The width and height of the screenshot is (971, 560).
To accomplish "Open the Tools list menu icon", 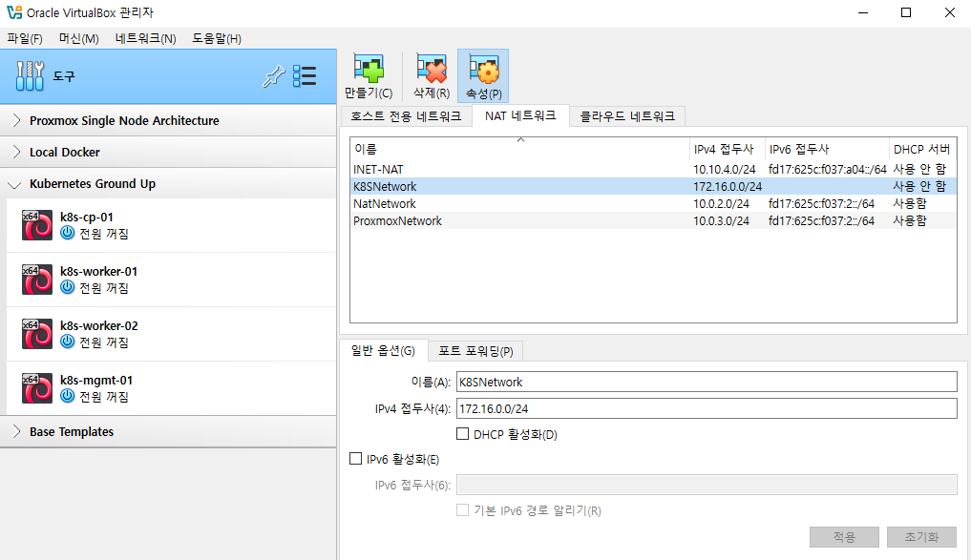I will (305, 76).
